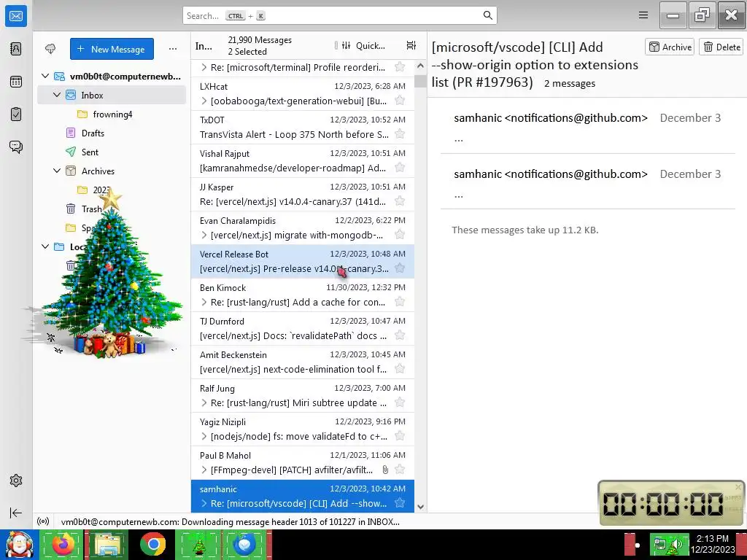The height and width of the screenshot is (560, 747).
Task: Open the Chat sidebar icon
Action: pos(16,147)
